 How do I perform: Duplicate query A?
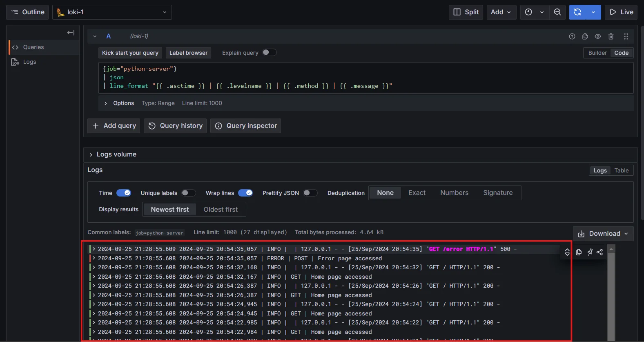click(585, 36)
